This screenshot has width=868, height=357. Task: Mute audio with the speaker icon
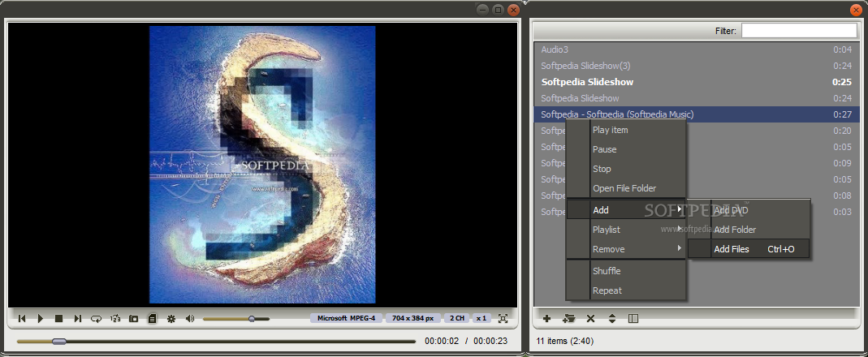click(190, 318)
